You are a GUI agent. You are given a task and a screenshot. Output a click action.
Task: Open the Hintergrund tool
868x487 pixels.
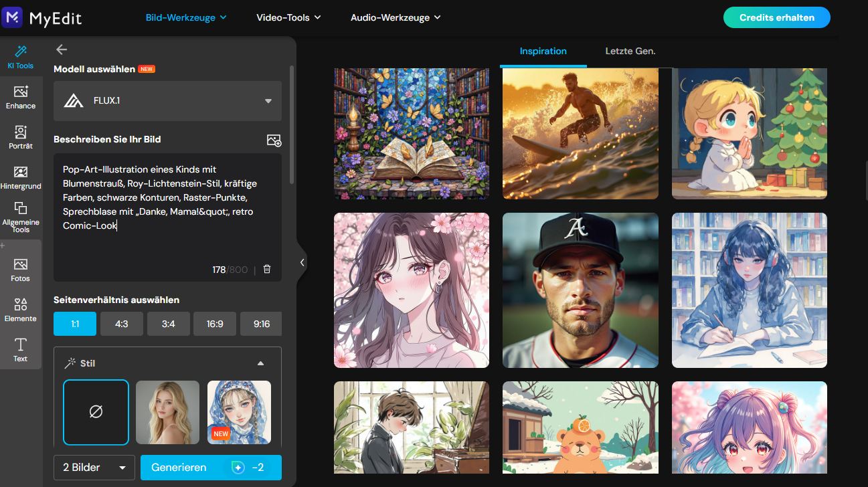click(21, 177)
